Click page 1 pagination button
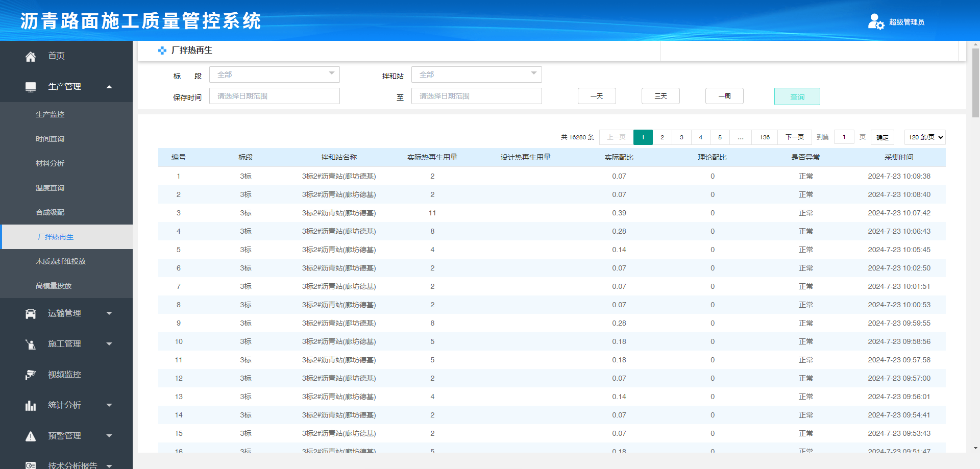 [643, 137]
